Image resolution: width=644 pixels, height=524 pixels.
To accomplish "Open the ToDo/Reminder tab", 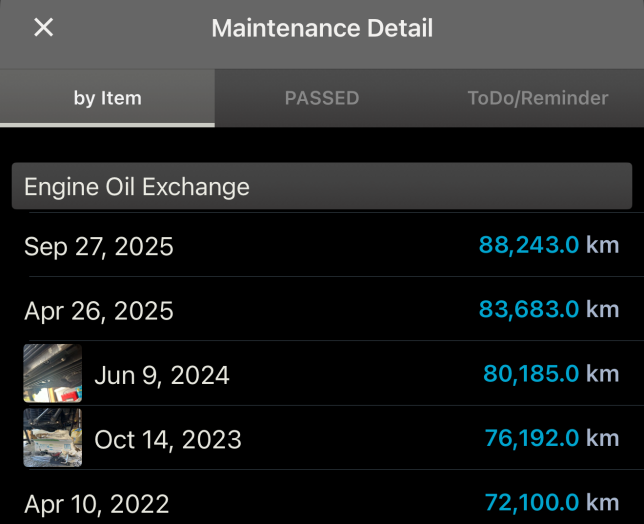I will pos(537,98).
